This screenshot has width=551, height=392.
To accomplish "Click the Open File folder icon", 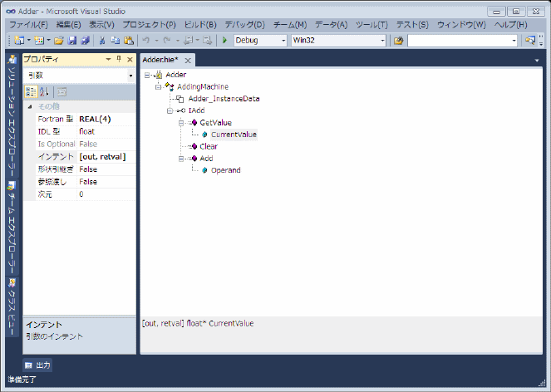I will [x=61, y=40].
